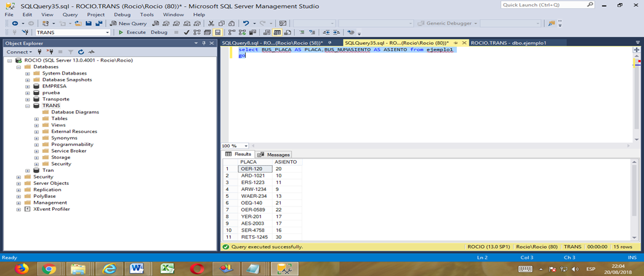Screen dimensions: 644x276
Task: Click the Undo arrow icon
Action: [x=246, y=23]
